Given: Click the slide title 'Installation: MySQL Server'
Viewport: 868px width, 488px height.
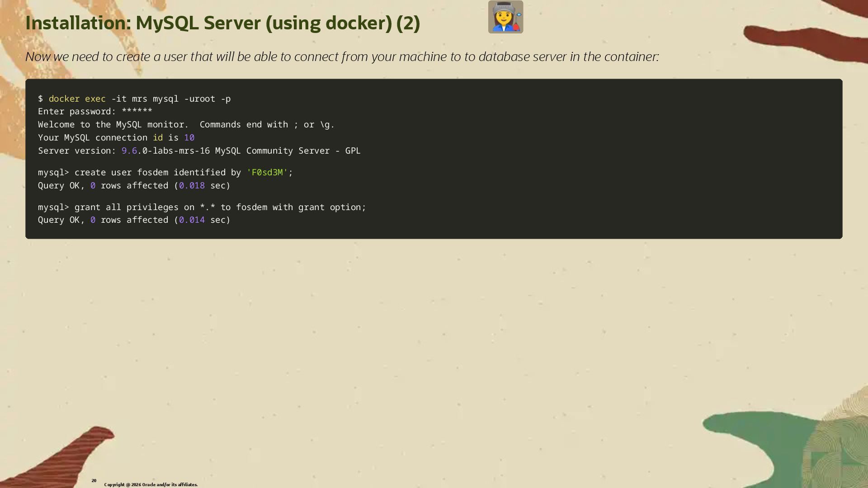Looking at the screenshot, I should pos(222,23).
